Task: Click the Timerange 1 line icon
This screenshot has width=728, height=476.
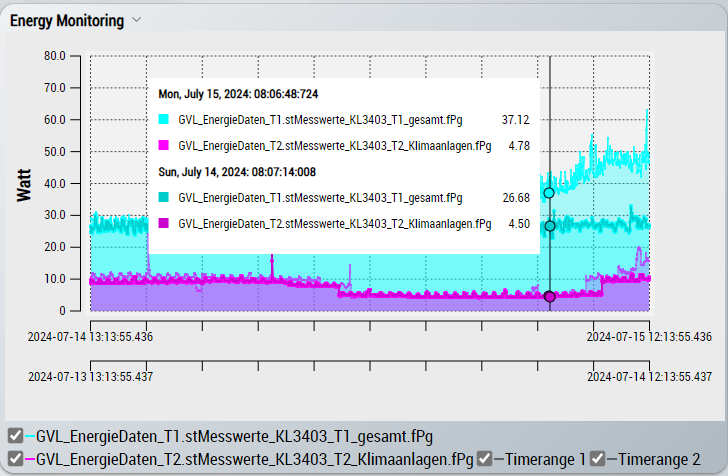Action: [x=500, y=458]
